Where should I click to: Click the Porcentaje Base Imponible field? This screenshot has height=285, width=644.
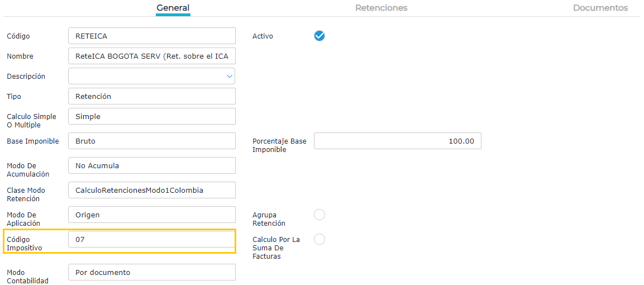pos(397,141)
